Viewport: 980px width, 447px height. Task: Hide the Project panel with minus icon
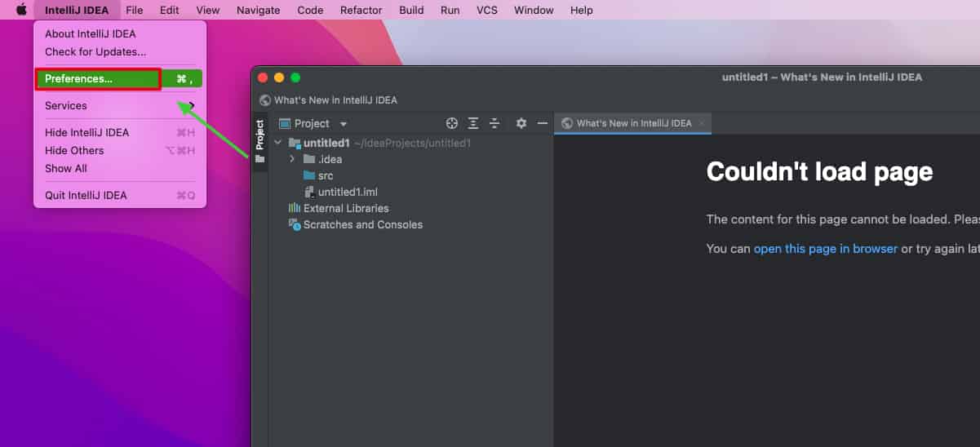point(542,123)
